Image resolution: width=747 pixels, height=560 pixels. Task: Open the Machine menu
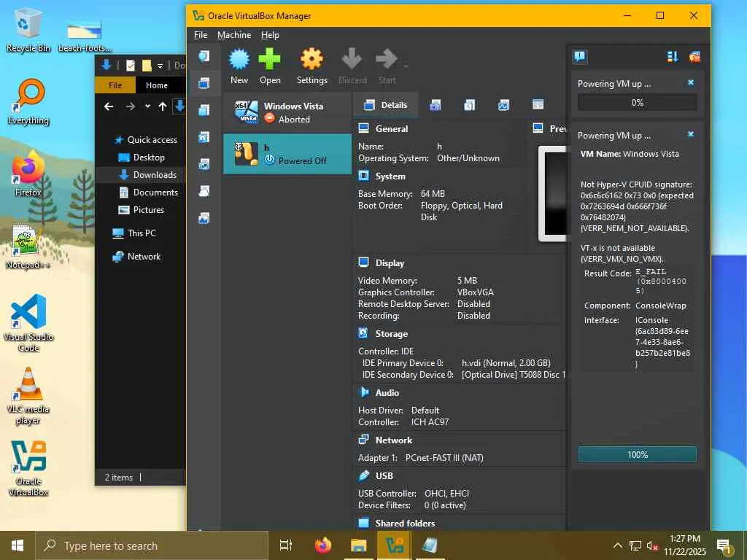pos(234,35)
